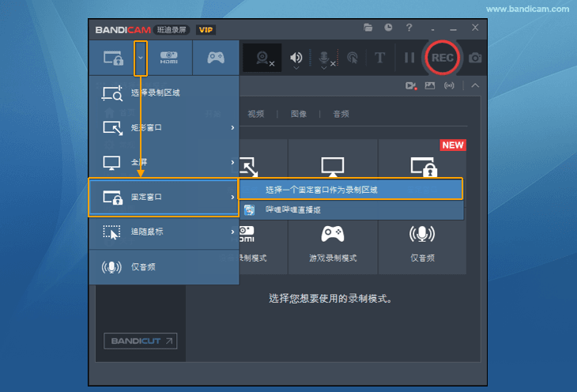Open the scheduled recording clock icon
Viewport: 577px width, 392px height.
click(388, 28)
